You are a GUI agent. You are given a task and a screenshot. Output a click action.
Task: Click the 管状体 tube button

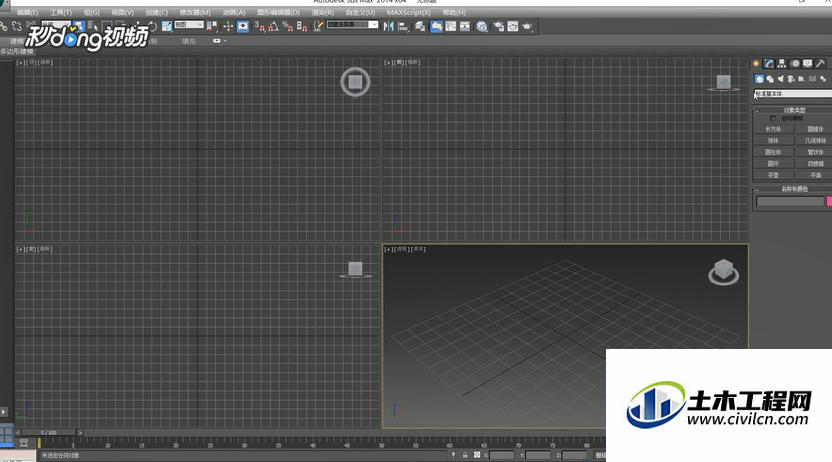click(x=813, y=152)
